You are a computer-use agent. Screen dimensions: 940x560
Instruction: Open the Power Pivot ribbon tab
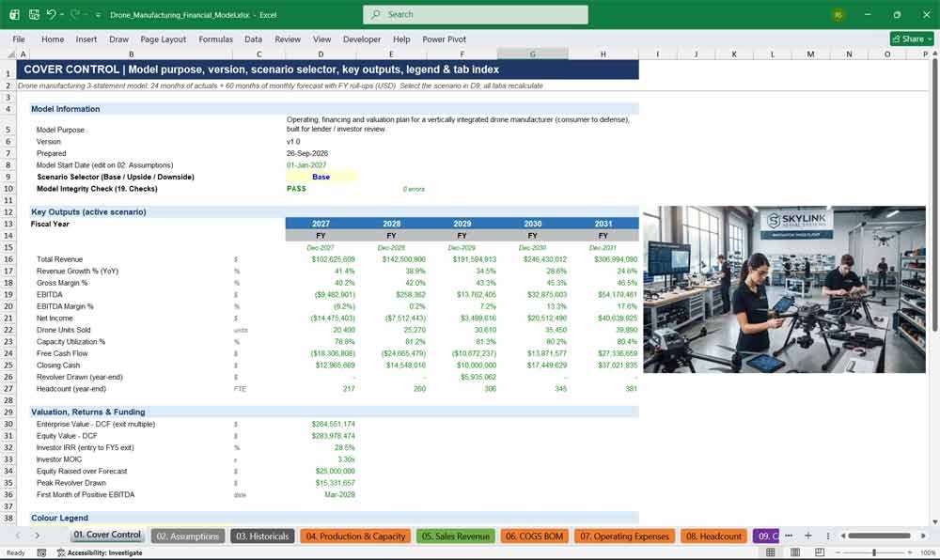445,39
